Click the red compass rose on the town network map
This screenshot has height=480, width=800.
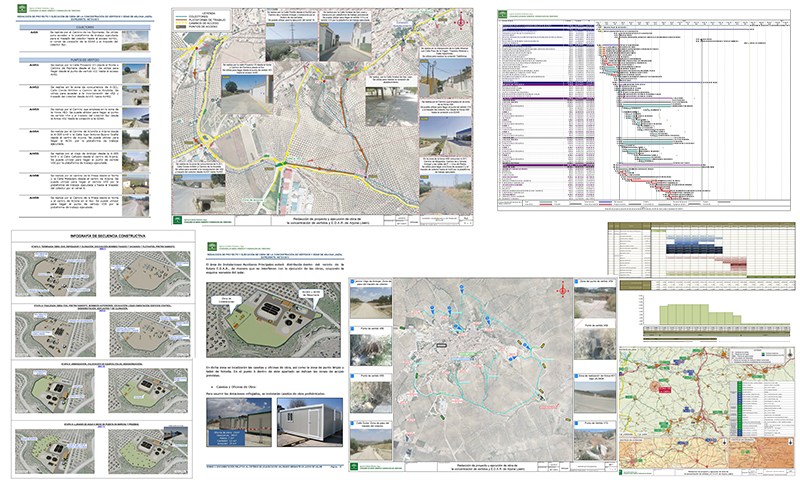click(563, 291)
